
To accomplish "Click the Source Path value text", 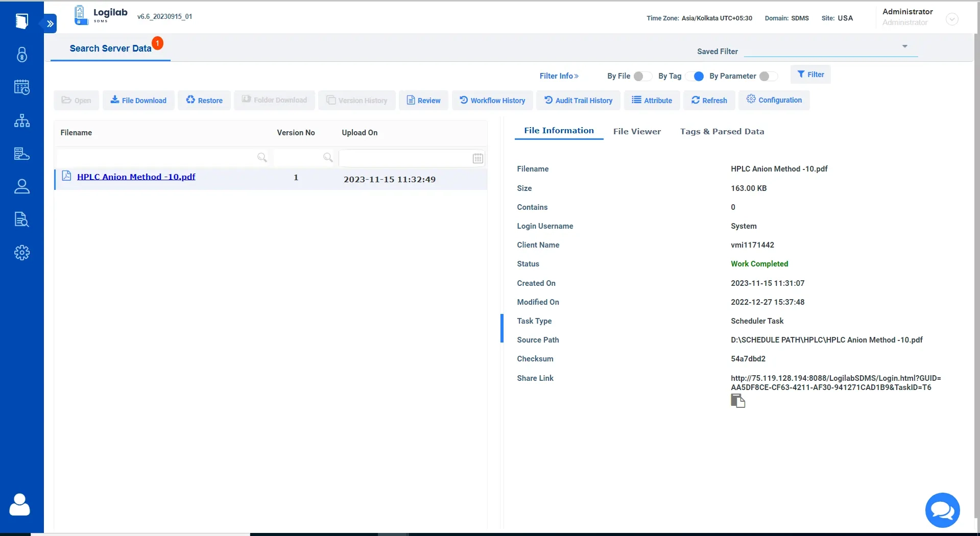I will click(827, 340).
